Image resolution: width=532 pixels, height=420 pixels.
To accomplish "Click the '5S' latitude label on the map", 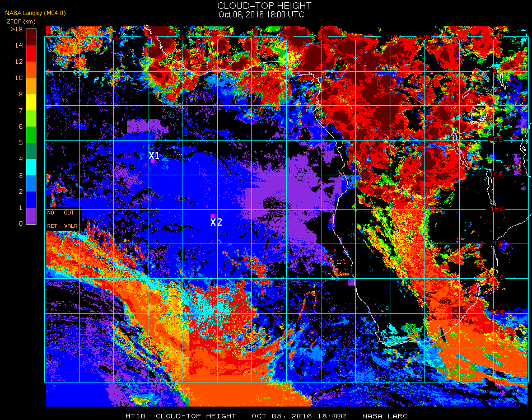I will [x=498, y=140].
